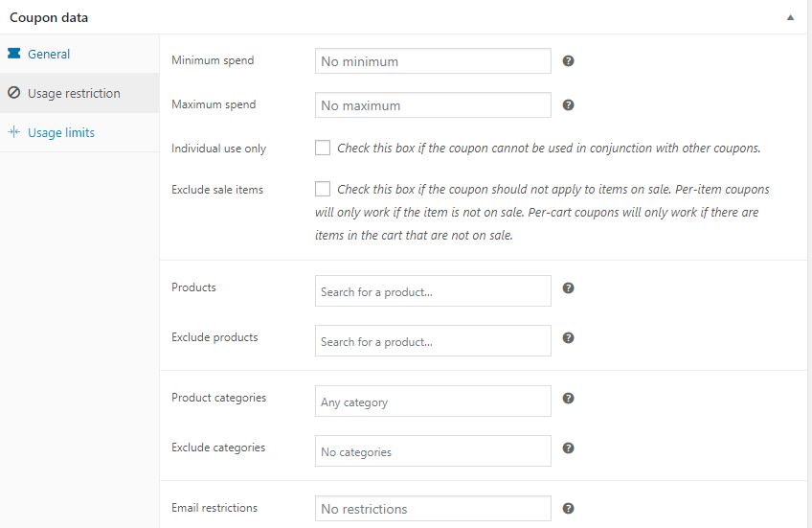Click the Maximum spend input field

pos(433,105)
